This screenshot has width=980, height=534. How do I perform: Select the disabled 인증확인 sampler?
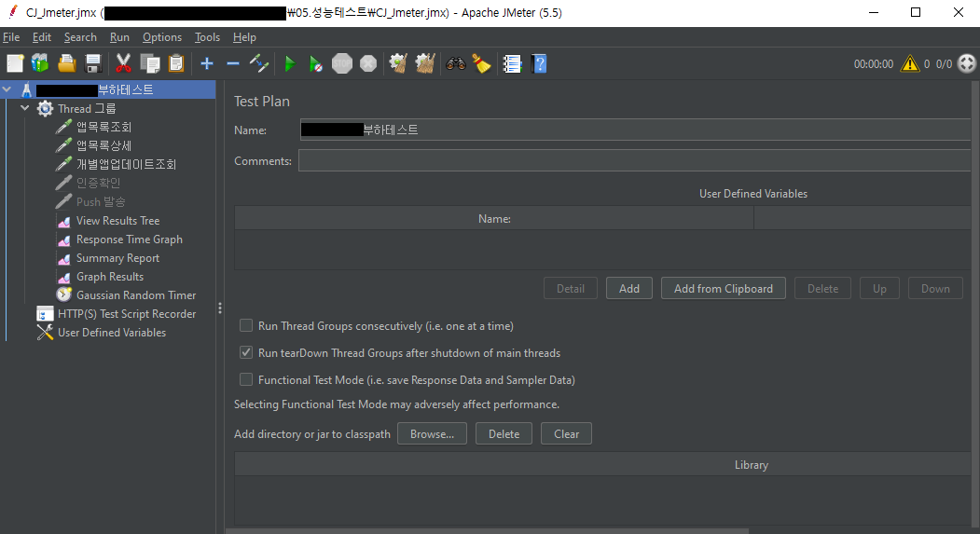click(98, 183)
